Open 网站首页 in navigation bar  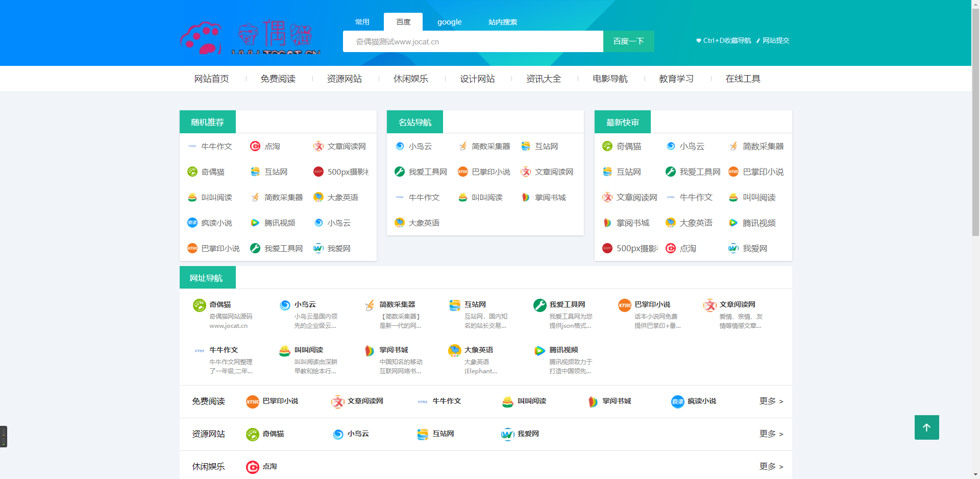pos(212,79)
